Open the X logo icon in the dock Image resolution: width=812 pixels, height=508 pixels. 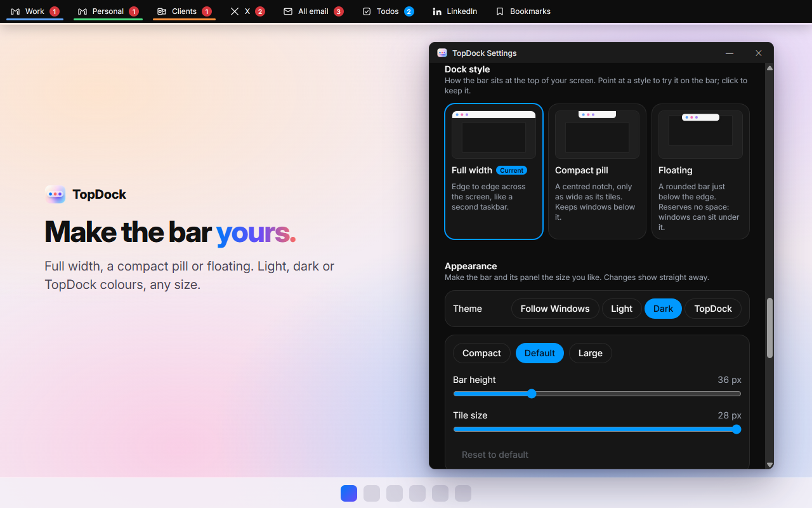pos(235,11)
